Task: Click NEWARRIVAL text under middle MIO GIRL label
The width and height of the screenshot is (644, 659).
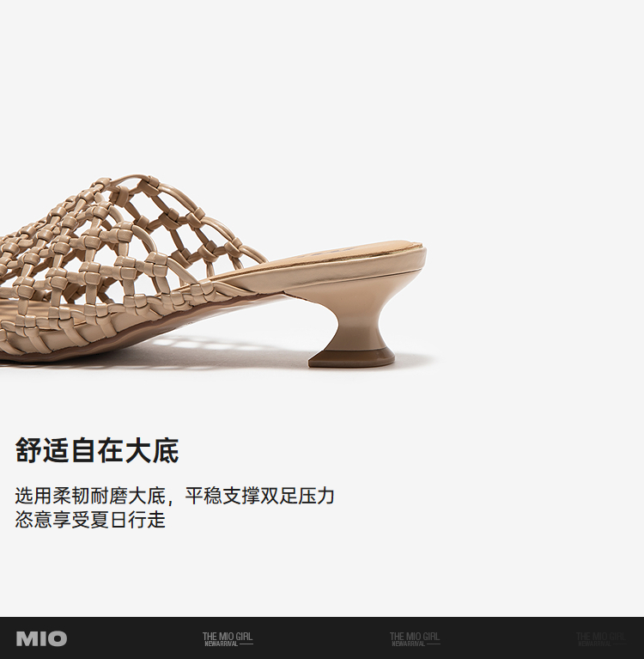Action: click(x=409, y=644)
